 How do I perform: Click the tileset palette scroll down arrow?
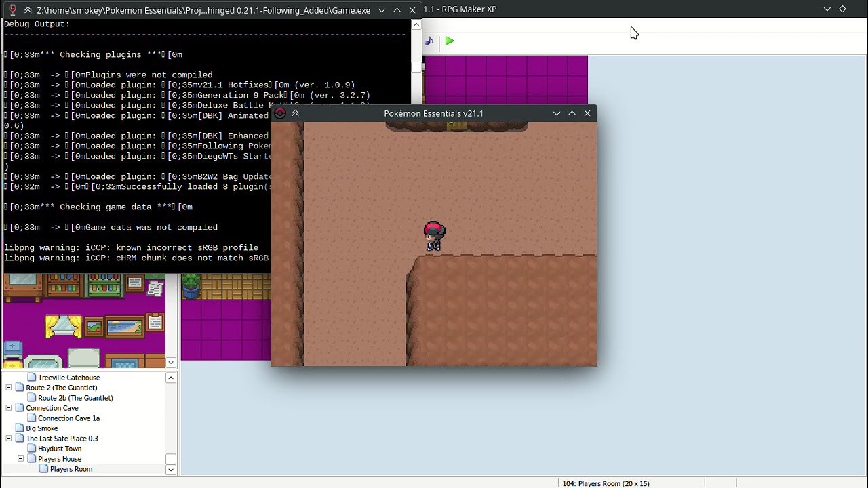171,363
